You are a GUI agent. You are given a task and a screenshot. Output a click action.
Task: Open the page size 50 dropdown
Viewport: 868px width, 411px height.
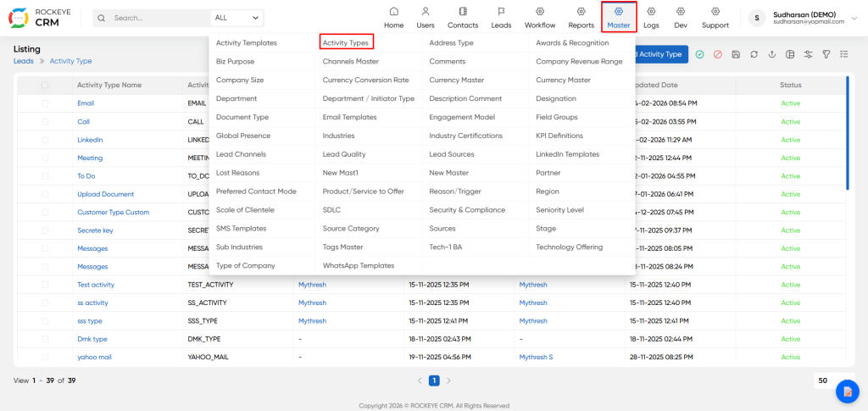click(x=836, y=380)
